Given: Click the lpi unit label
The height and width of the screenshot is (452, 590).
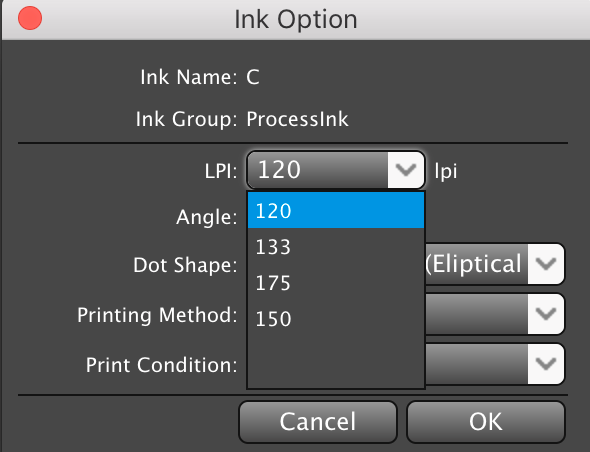Looking at the screenshot, I should 446,172.
